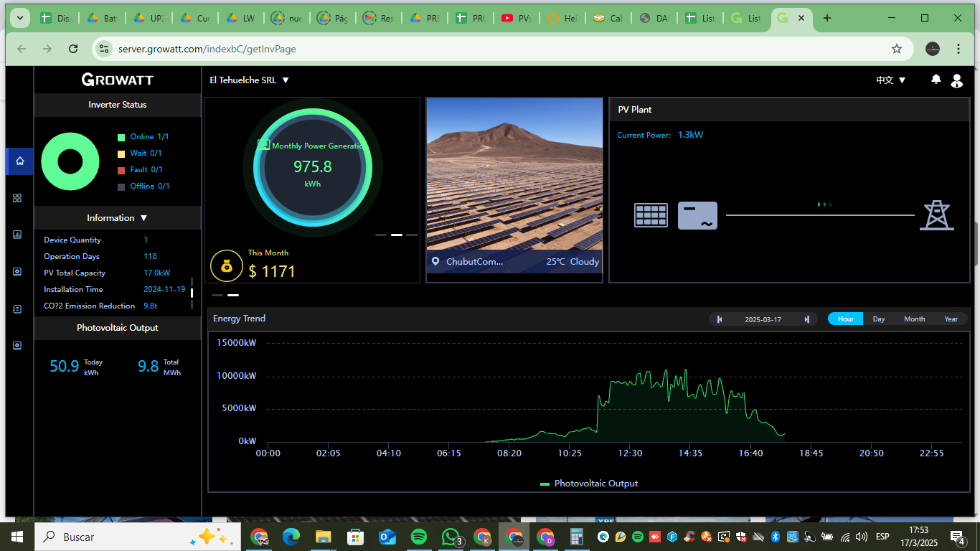Click the power grid tower icon

tap(937, 215)
